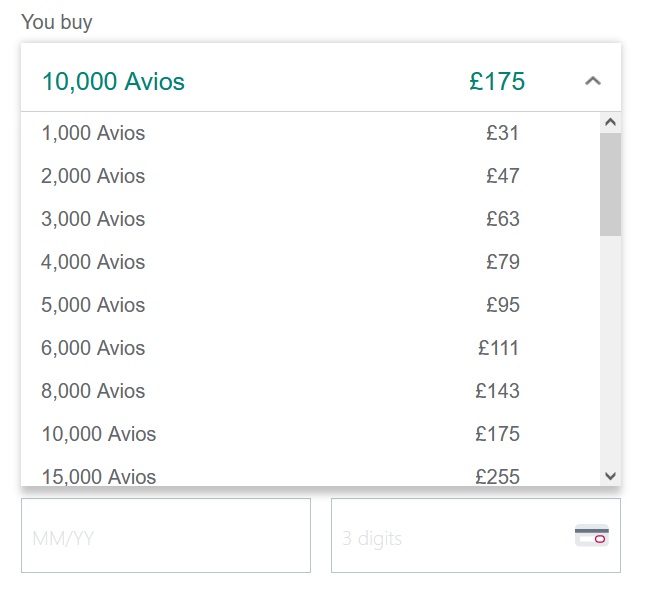
Task: Click the £175 price in dropdown header
Action: coord(497,81)
